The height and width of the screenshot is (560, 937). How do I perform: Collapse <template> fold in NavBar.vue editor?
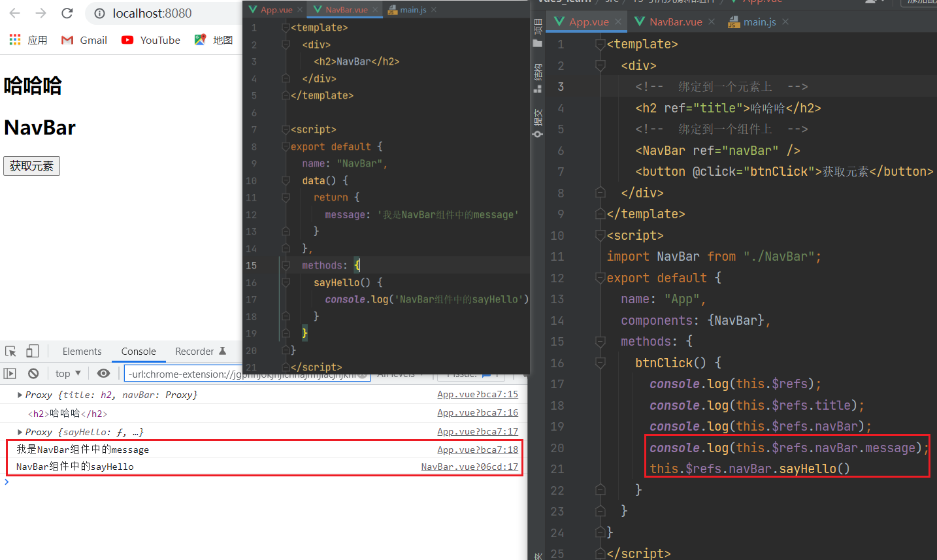[286, 27]
